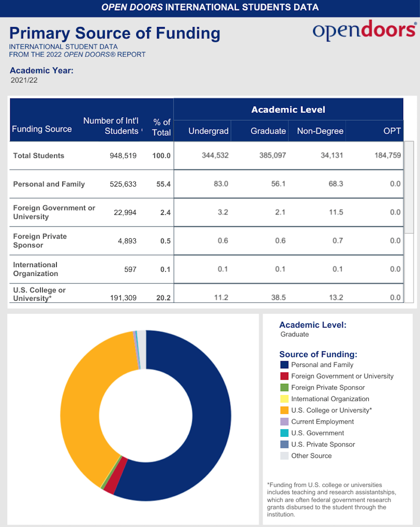
Task: Select the Foreign Private Sponsor row label
Action: tap(40, 241)
